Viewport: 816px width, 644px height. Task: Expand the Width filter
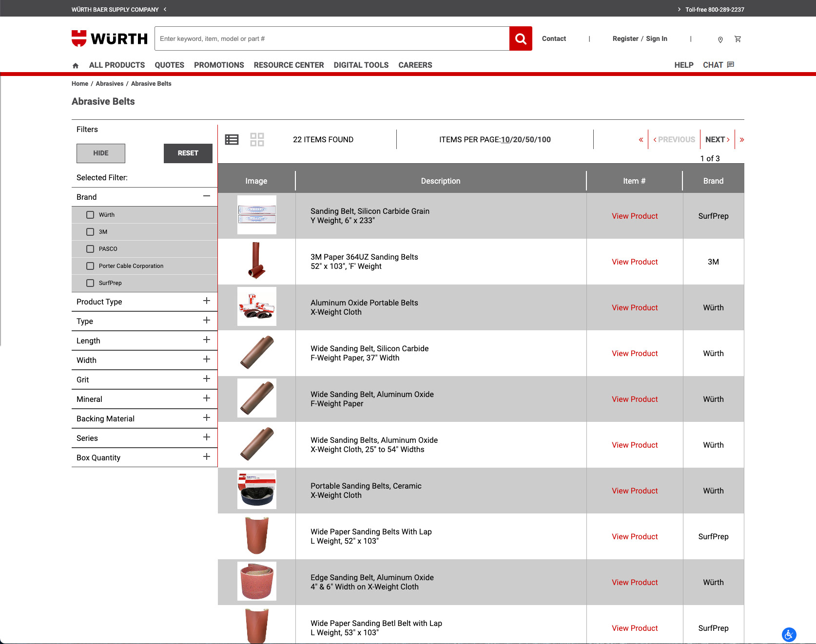207,360
